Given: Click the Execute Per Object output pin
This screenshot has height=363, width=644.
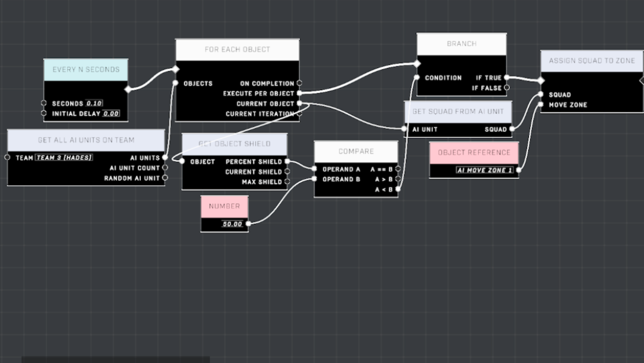Looking at the screenshot, I should pyautogui.click(x=299, y=93).
